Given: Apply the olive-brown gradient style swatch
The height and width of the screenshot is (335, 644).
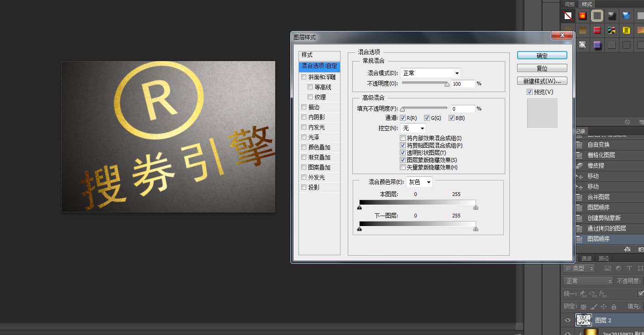Looking at the screenshot, I should (582, 31).
